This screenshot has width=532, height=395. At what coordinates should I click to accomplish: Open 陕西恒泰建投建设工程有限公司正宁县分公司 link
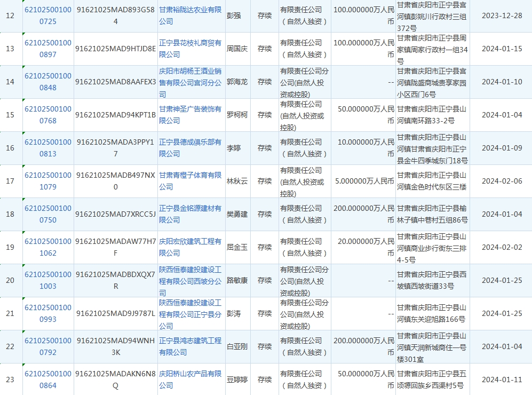point(190,314)
